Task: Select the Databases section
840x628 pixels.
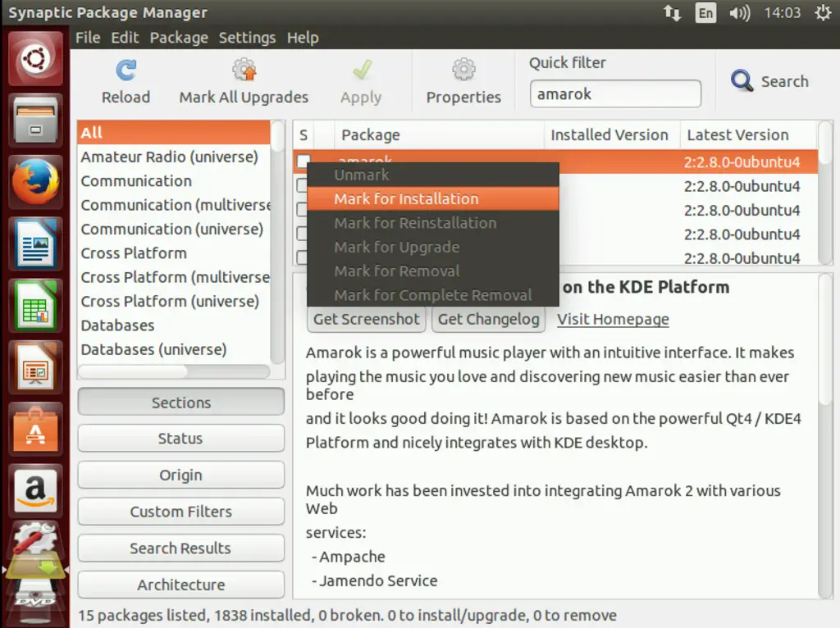Action: tap(174, 325)
